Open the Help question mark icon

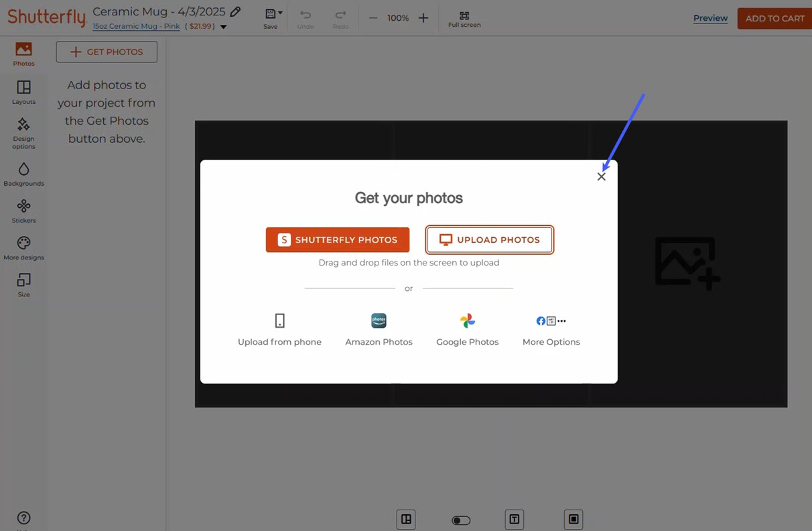point(23,518)
